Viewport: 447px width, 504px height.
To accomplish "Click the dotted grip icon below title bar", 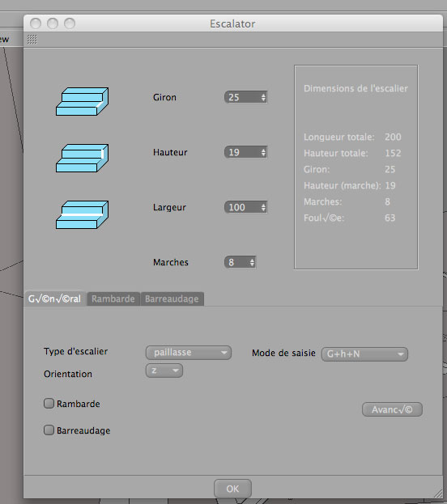I will pos(32,40).
